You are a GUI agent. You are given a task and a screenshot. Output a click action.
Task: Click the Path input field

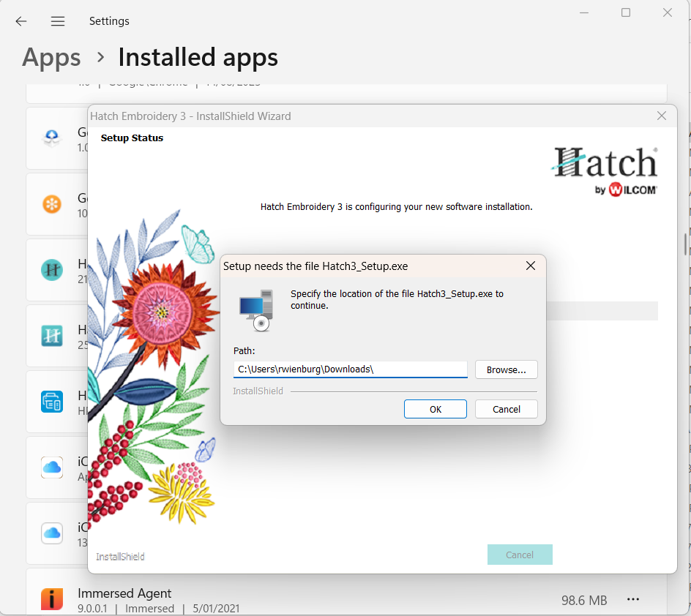coord(350,369)
